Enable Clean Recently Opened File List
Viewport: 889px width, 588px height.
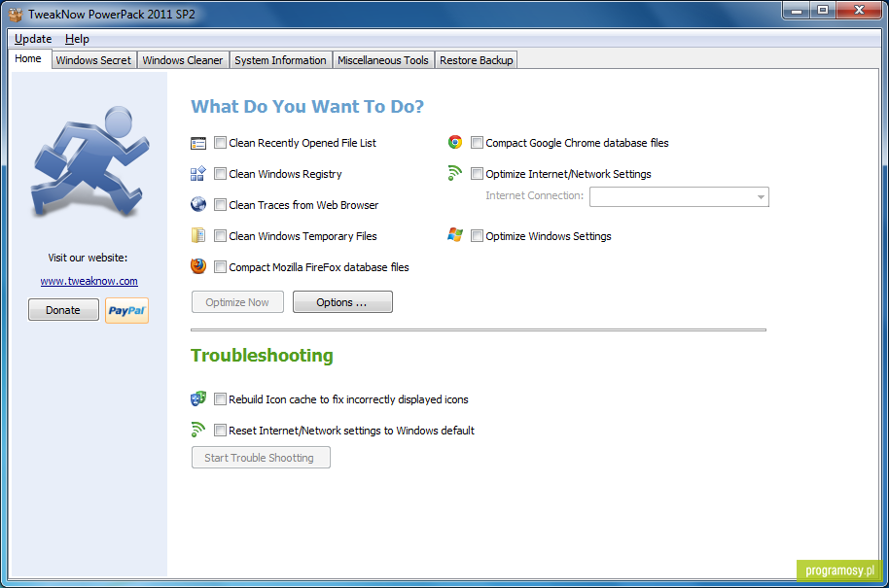(220, 143)
